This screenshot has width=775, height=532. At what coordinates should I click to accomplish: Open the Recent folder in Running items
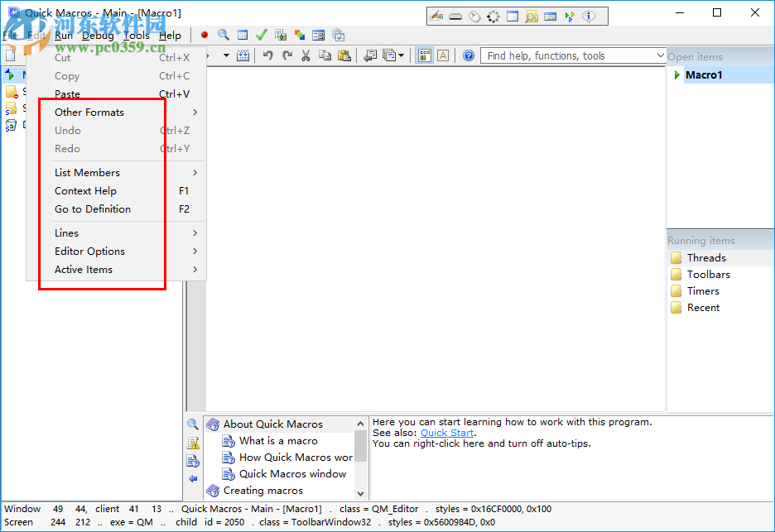tap(703, 307)
